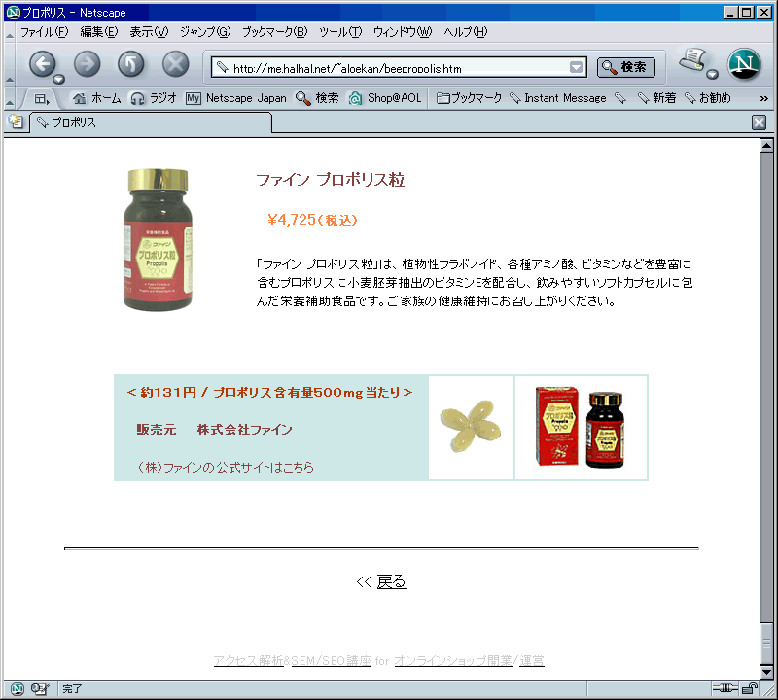Click the Netscape Navigator icon in status bar

[18, 688]
